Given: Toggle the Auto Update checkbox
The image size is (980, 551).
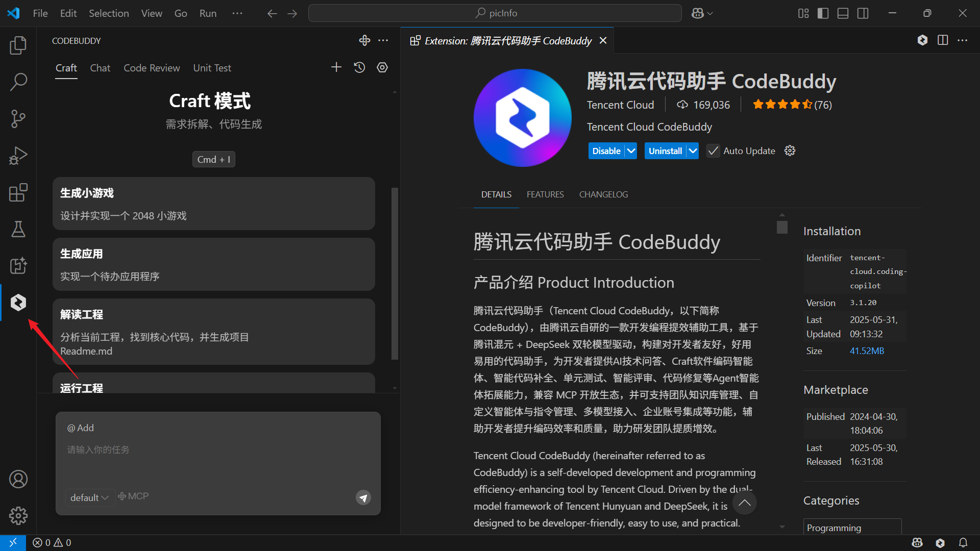Looking at the screenshot, I should click(713, 151).
